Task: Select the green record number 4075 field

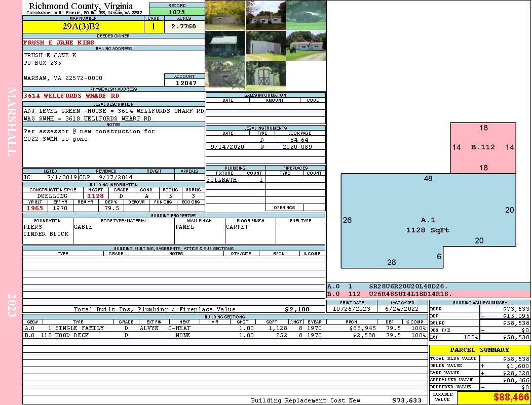Action: click(x=177, y=12)
